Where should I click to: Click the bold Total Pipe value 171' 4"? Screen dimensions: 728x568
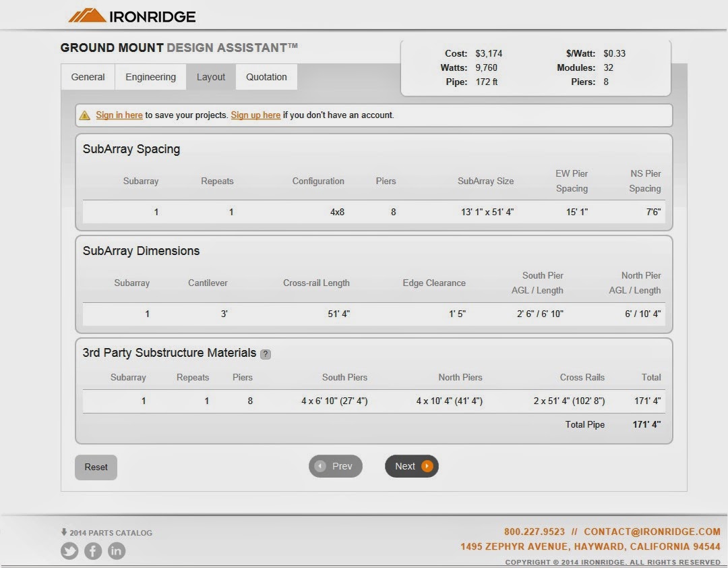click(x=646, y=424)
